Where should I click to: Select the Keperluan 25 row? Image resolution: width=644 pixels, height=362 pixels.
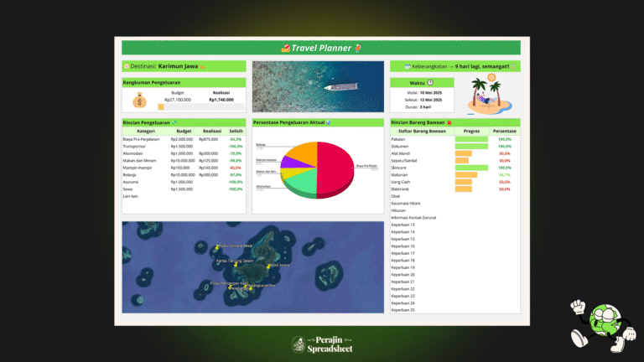coord(402,310)
